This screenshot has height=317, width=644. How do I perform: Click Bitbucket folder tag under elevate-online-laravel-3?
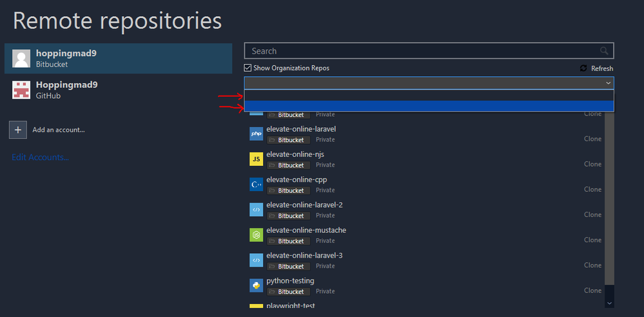point(288,266)
